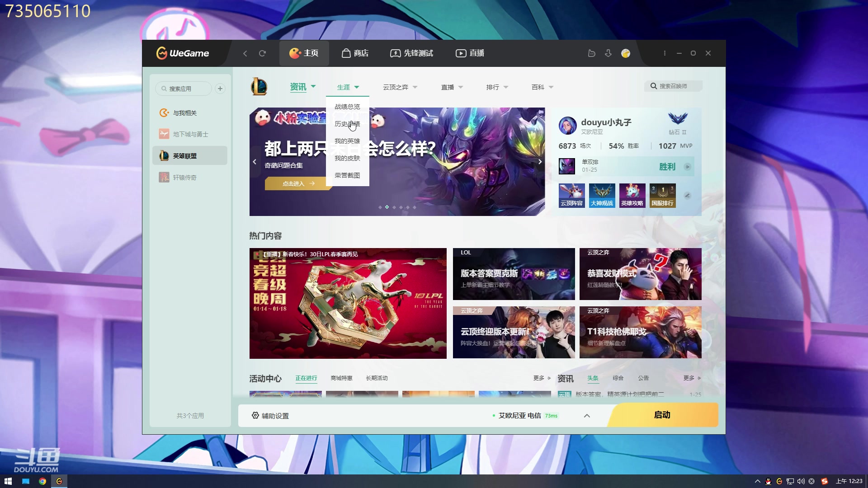Open the 主页 home tab
Viewport: 868px width, 488px height.
(304, 53)
